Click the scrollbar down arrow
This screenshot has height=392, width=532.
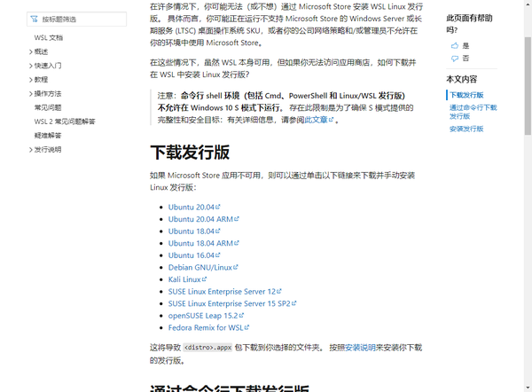pyautogui.click(x=528, y=388)
